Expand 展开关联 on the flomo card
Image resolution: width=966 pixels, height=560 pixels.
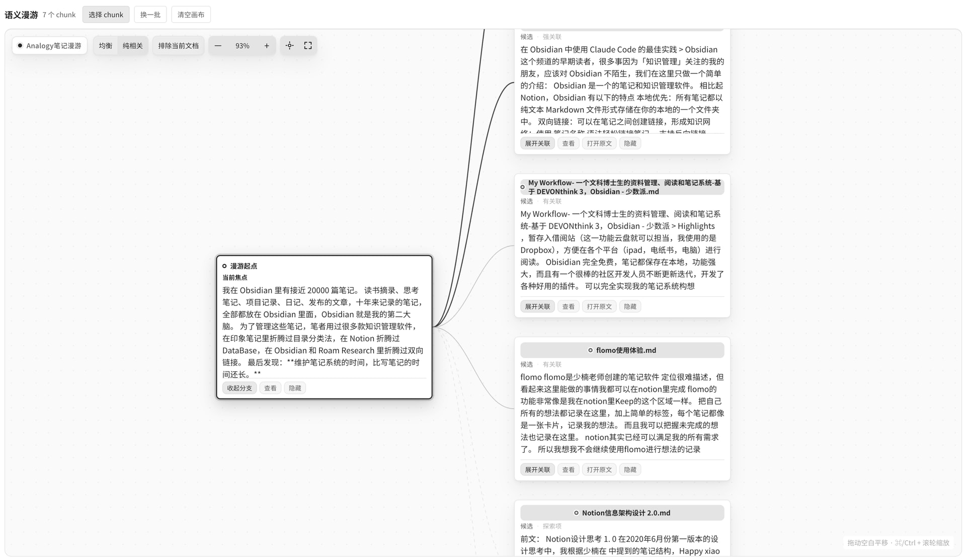(537, 469)
